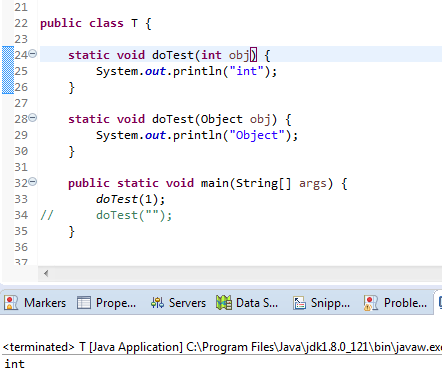Viewport: 442px width, 384px height.
Task: Open the Servers tab
Action: pos(178,303)
